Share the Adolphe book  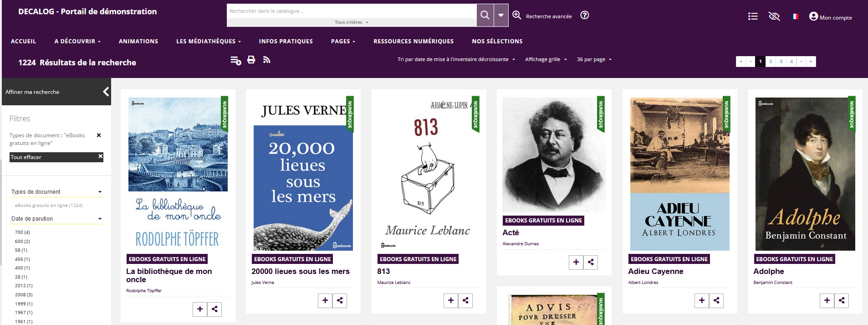pos(842,300)
